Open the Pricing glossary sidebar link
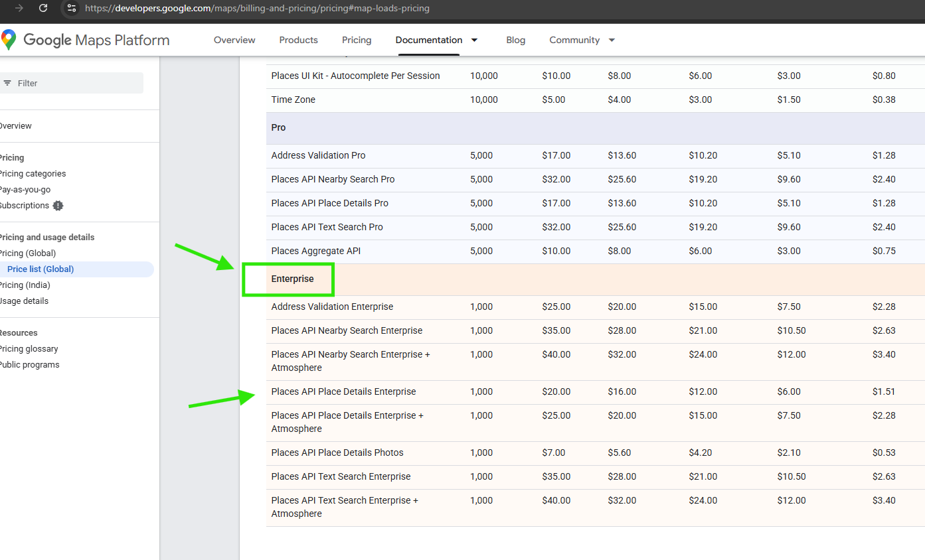Screen dimensions: 925x560 [29, 349]
